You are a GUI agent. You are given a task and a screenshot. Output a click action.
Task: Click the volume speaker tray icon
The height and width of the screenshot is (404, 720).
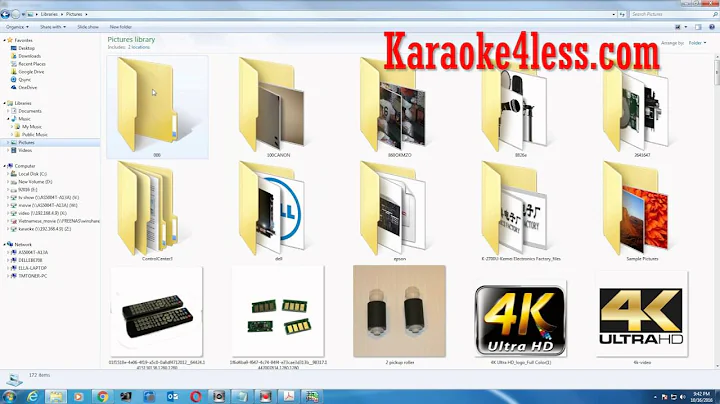pyautogui.click(x=682, y=397)
